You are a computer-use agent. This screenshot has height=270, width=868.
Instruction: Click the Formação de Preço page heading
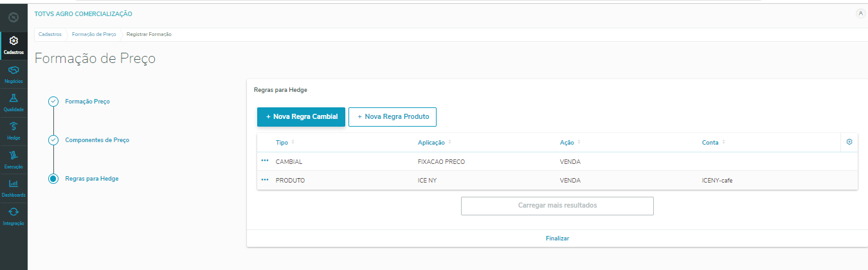coord(95,59)
